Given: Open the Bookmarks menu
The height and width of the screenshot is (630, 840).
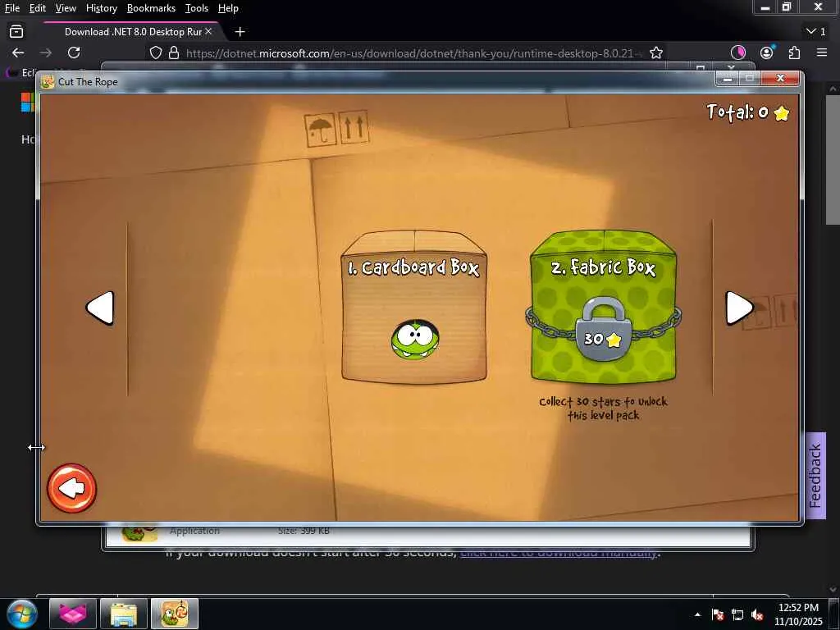Looking at the screenshot, I should click(x=151, y=8).
